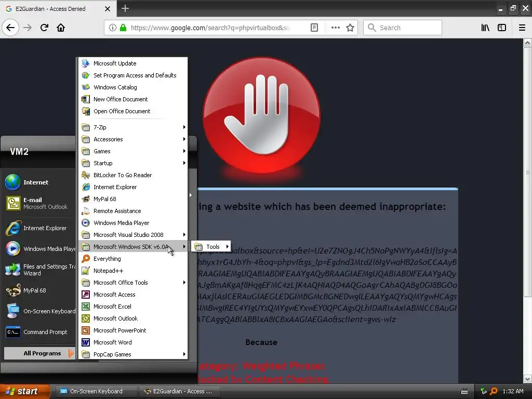Open Remote Assistance
Screen dimensions: 532x399
point(132,211)
